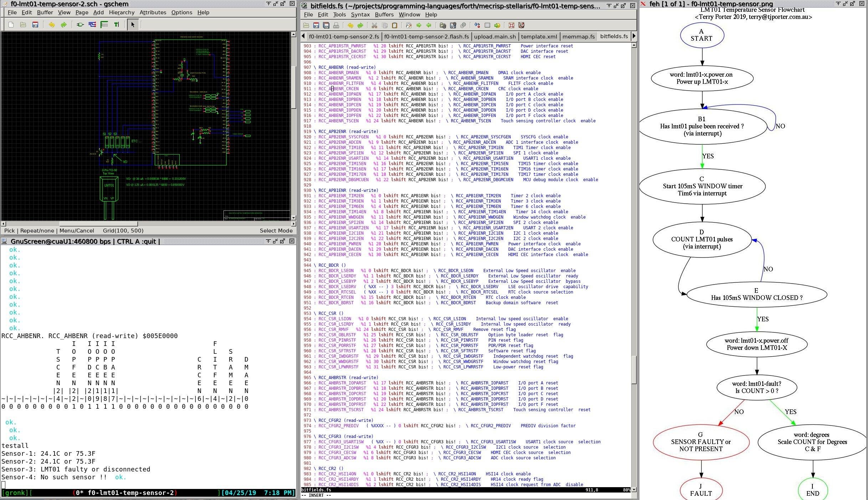Click Find and Replace icon in gvim

click(x=409, y=25)
